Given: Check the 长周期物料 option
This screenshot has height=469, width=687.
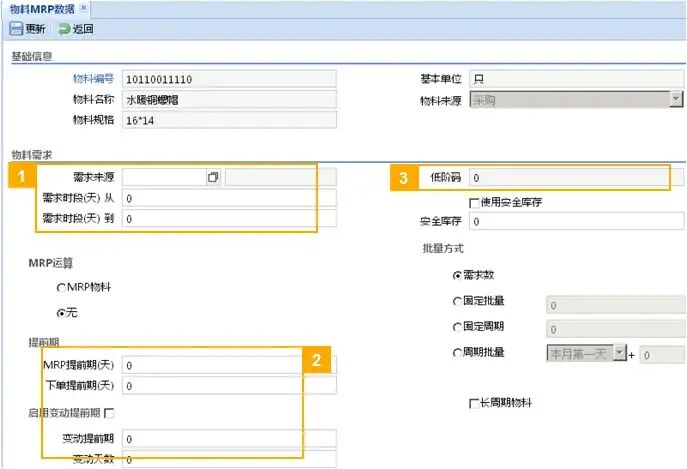Looking at the screenshot, I should click(474, 403).
